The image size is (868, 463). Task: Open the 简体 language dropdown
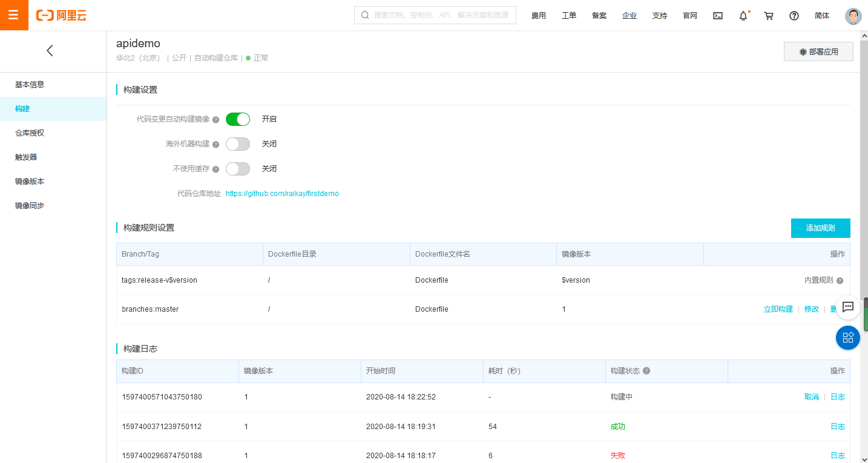pos(822,16)
